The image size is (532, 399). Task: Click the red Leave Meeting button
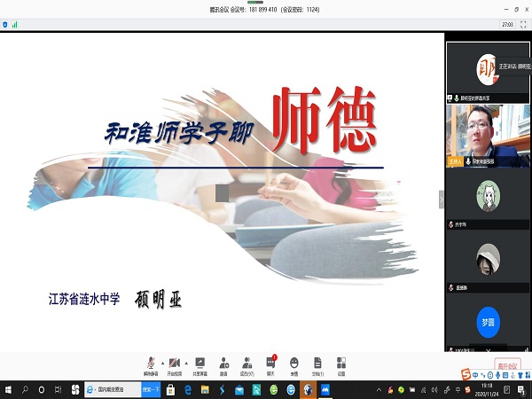point(507,365)
